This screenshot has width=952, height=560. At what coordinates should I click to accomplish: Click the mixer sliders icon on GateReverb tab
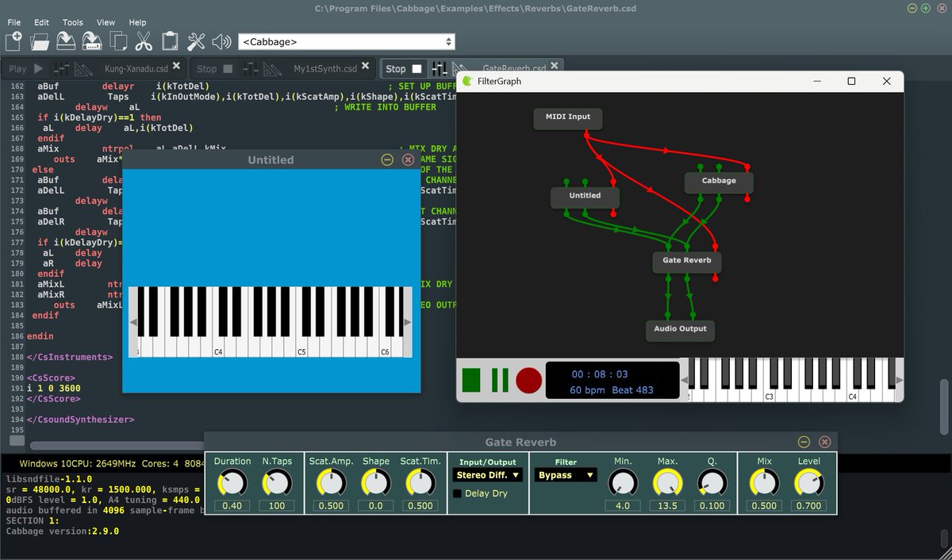tap(440, 69)
